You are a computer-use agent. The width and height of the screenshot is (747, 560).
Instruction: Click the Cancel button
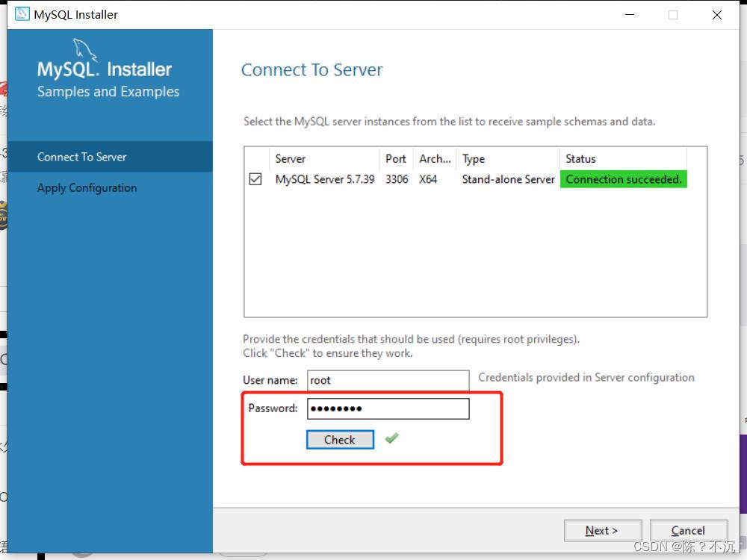tap(689, 530)
